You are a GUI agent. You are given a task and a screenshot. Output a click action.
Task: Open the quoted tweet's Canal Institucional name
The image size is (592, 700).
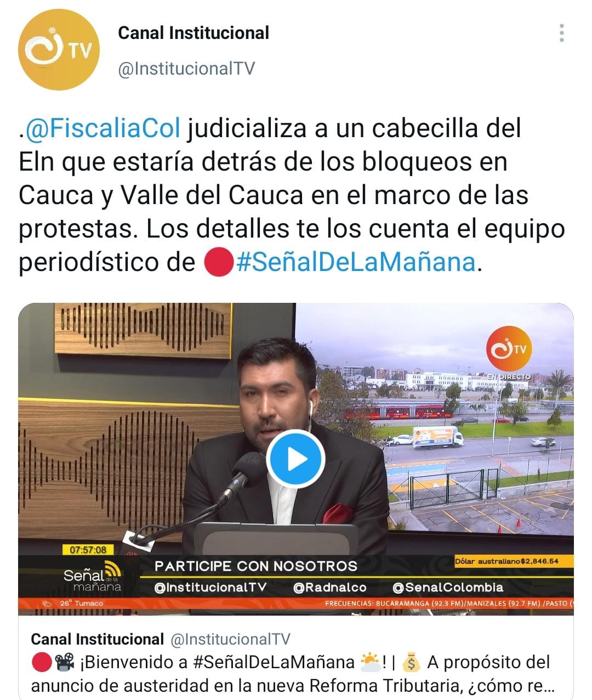pyautogui.click(x=97, y=639)
